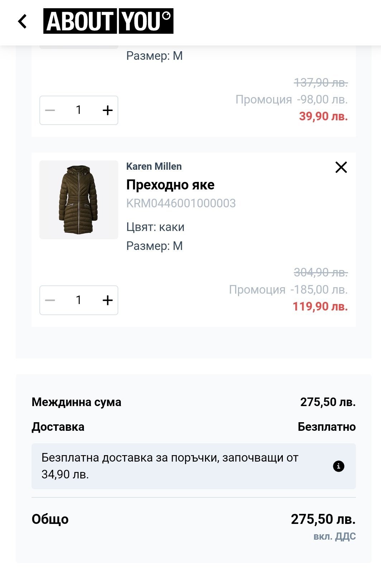Remove the Karen Millen jacket from cart
This screenshot has height=588, width=381.
pos(341,167)
